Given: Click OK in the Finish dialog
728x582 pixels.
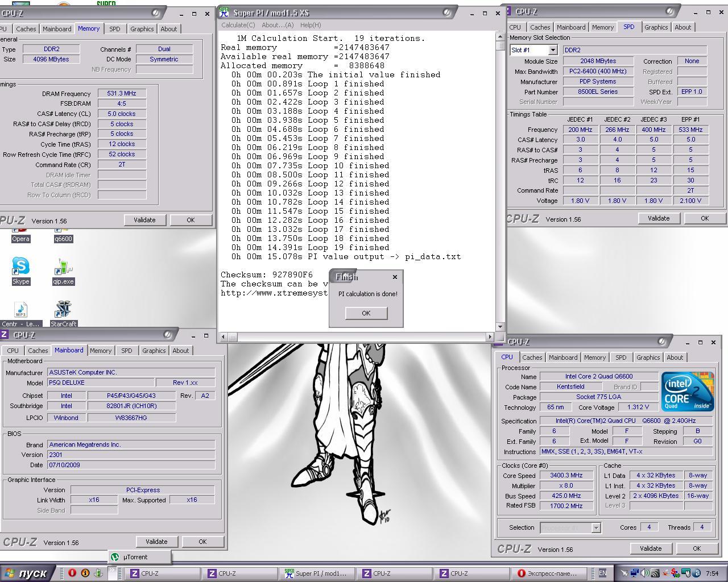Looking at the screenshot, I should pyautogui.click(x=366, y=313).
